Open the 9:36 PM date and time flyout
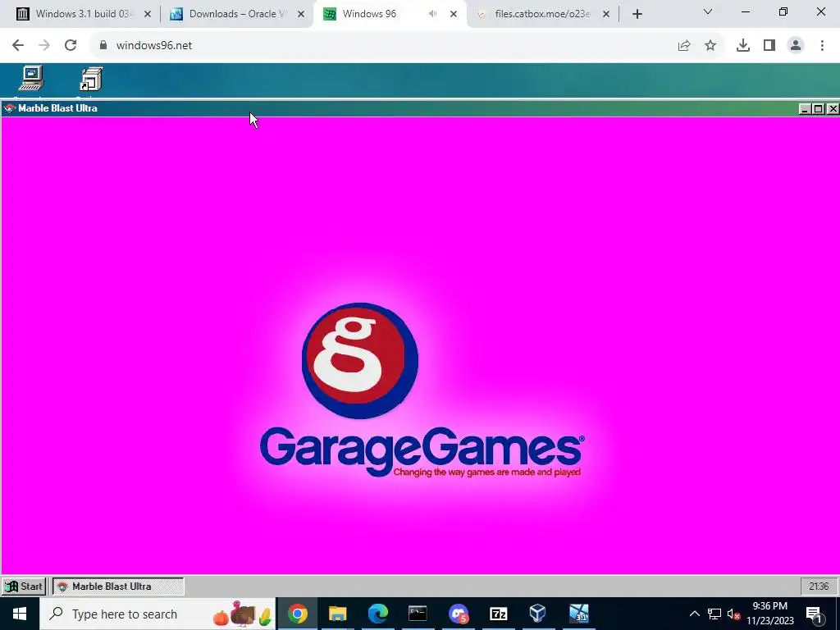Viewport: 840px width, 630px height. tap(770, 614)
